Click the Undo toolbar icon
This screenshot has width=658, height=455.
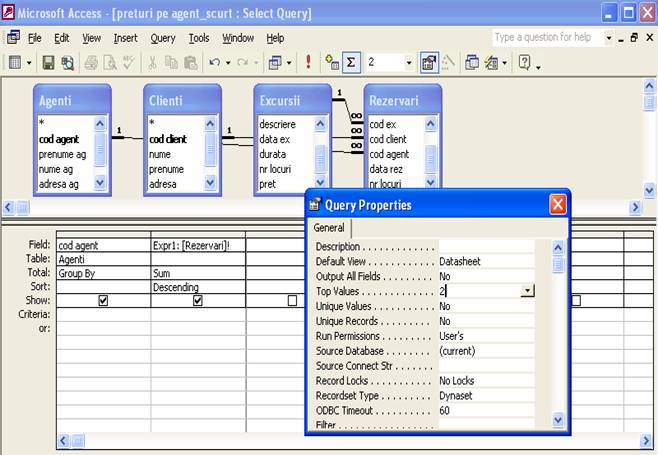[213, 62]
